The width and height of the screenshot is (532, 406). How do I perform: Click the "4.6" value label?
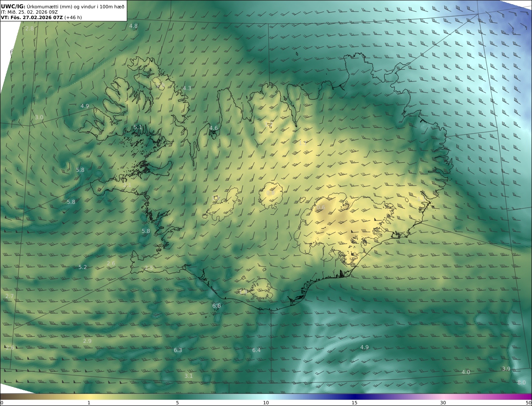coord(214,128)
